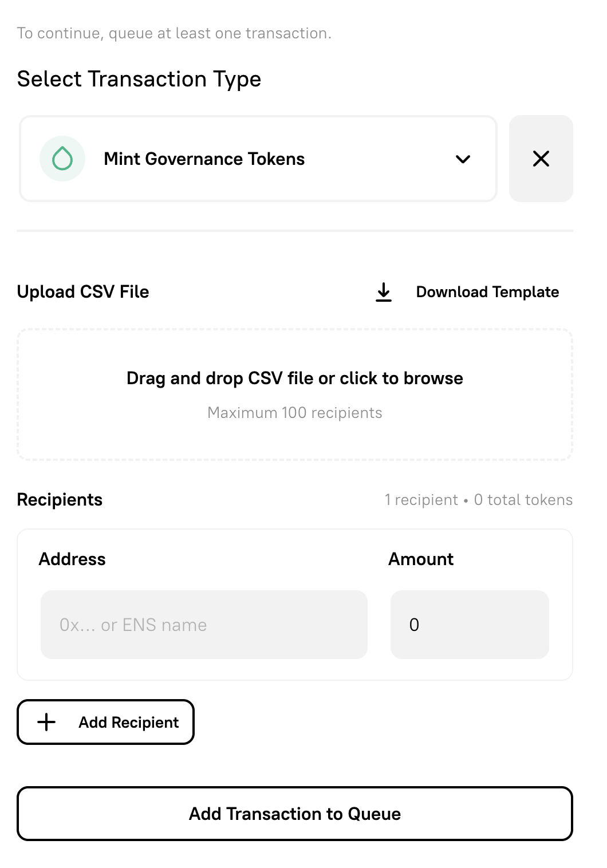Click inside the 0x or ENS name box
Image resolution: width=607 pixels, height=868 pixels.
203,625
